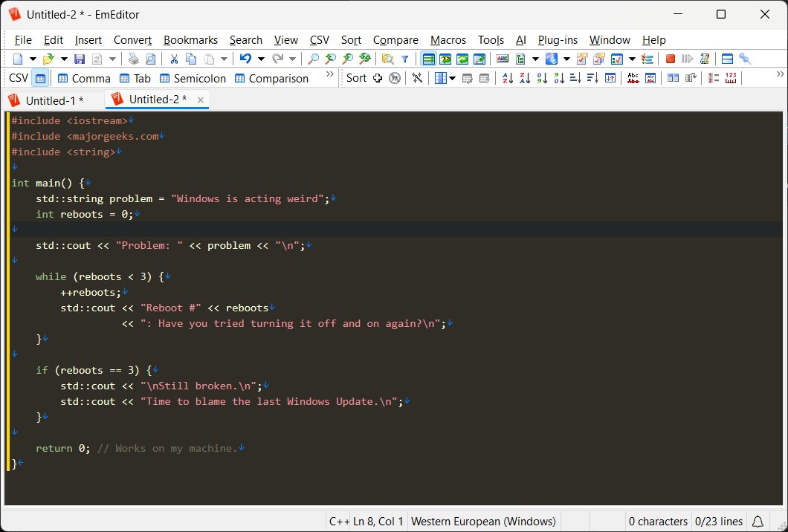
Task: Enable Tab separated mode
Action: 135,78
